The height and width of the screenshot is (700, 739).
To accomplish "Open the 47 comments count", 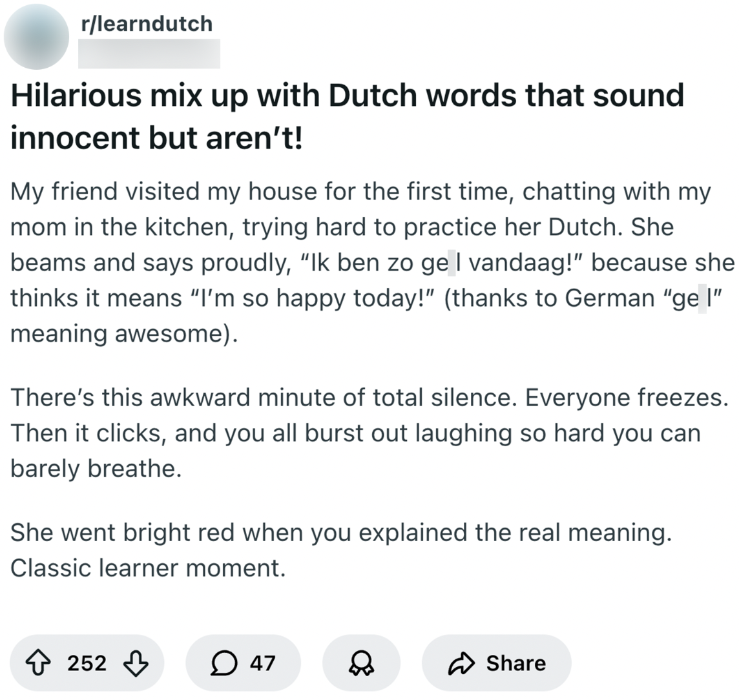I will pos(262,663).
